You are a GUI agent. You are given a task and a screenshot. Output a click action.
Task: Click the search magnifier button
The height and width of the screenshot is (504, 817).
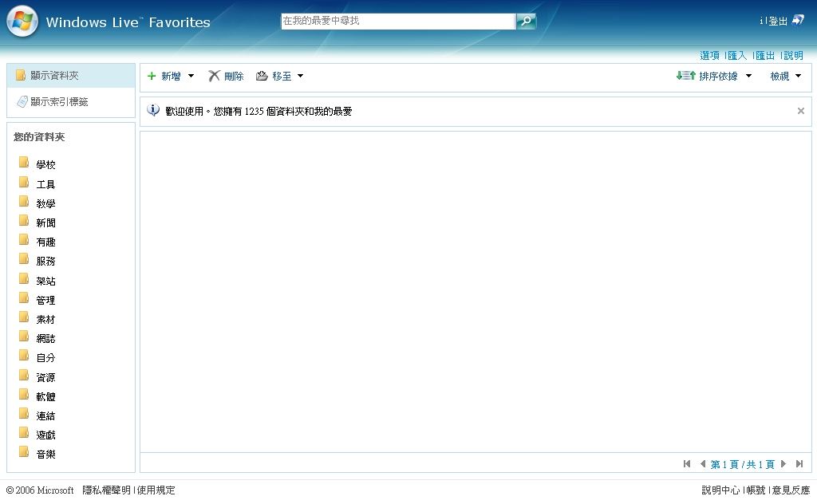527,21
